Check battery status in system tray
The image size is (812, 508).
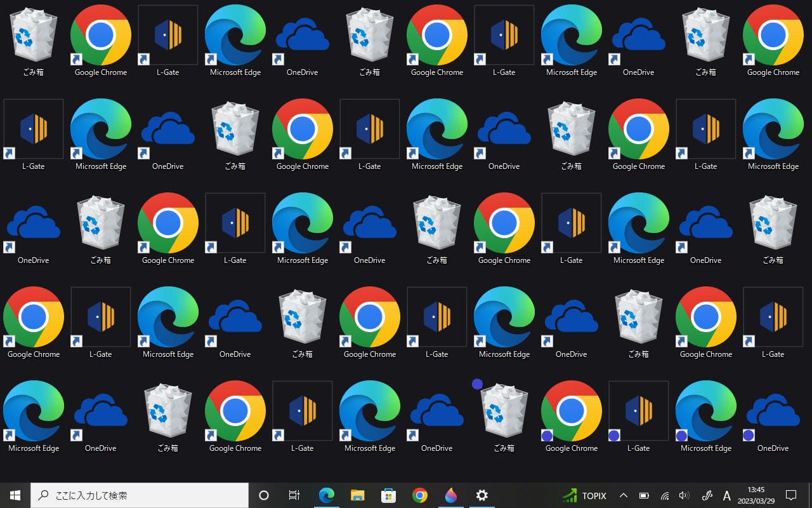pos(644,495)
